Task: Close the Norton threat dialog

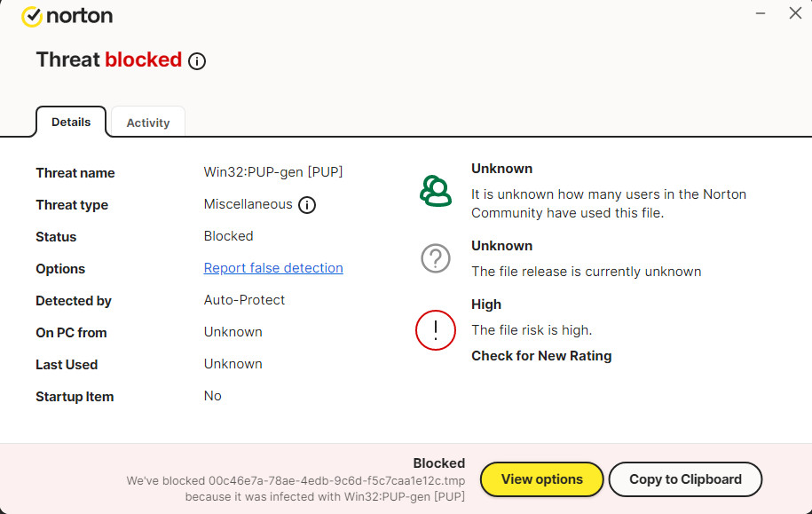Action: coord(795,13)
